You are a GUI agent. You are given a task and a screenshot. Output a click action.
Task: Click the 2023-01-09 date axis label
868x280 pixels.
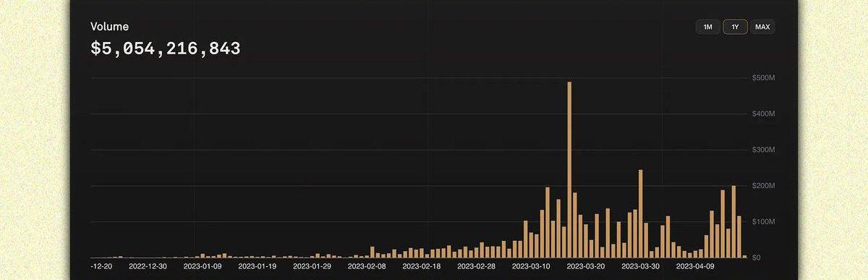tap(203, 266)
